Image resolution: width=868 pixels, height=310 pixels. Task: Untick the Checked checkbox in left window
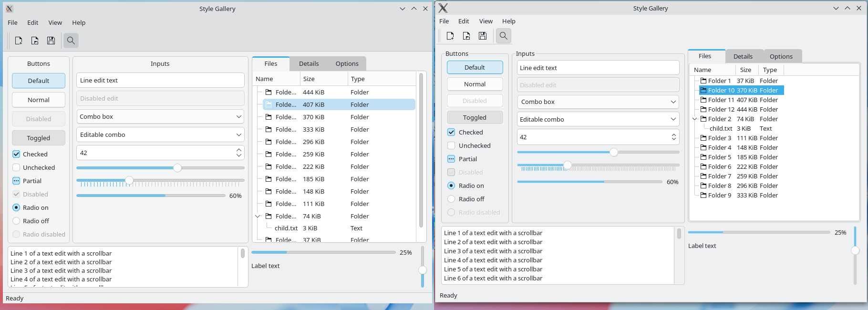coord(16,154)
